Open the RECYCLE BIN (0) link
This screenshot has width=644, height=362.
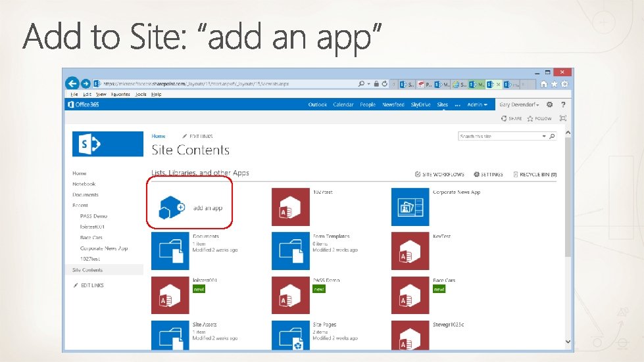pyautogui.click(x=535, y=174)
